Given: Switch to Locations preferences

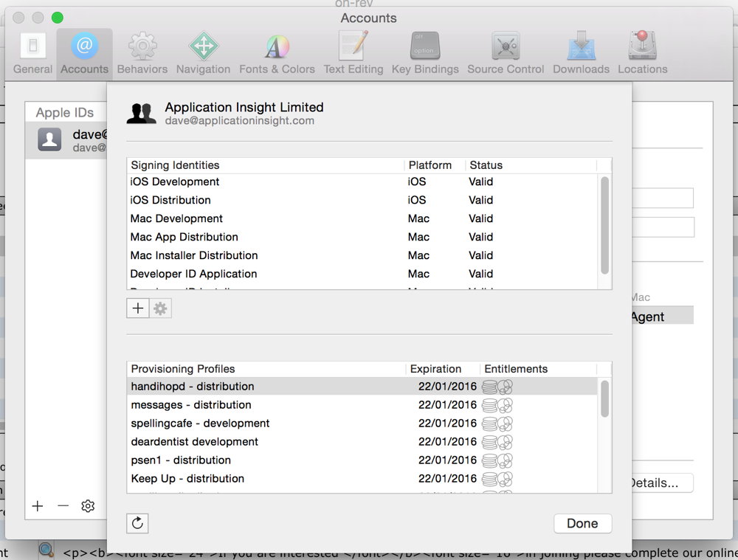Looking at the screenshot, I should [642, 53].
